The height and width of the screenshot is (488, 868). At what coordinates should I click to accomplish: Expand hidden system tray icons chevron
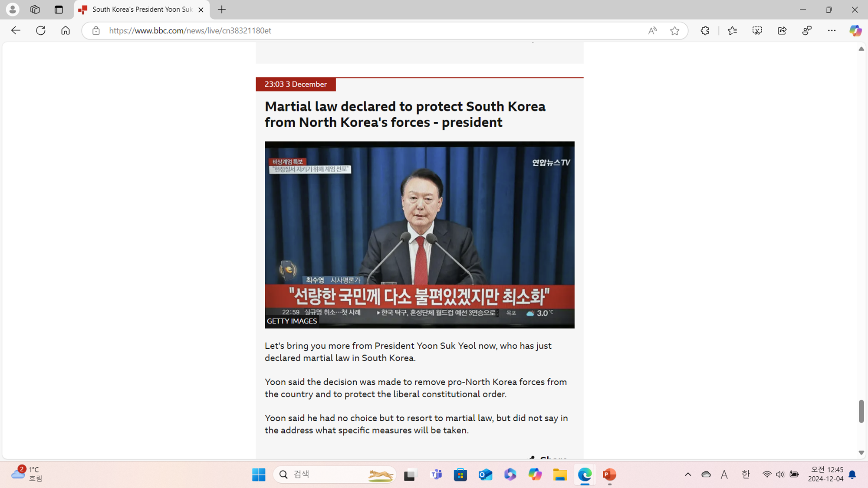click(688, 475)
